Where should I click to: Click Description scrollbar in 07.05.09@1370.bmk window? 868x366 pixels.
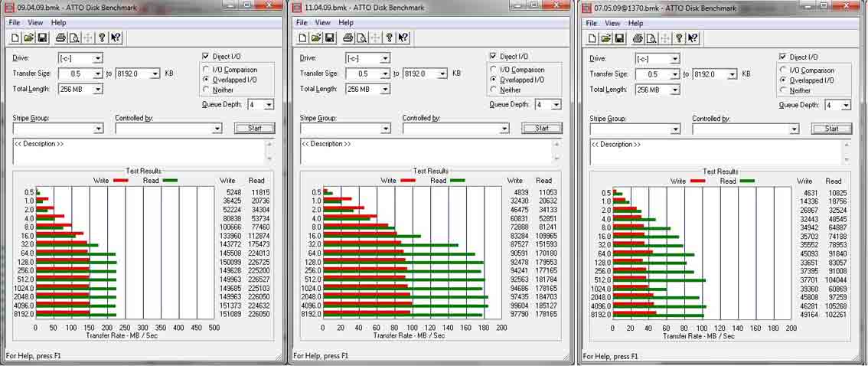point(847,152)
